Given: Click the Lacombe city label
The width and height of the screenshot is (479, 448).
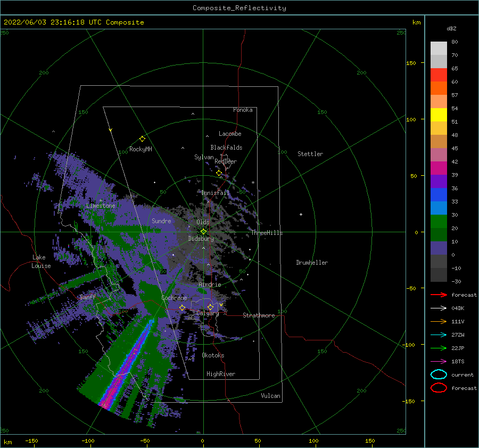Looking at the screenshot, I should point(230,134).
